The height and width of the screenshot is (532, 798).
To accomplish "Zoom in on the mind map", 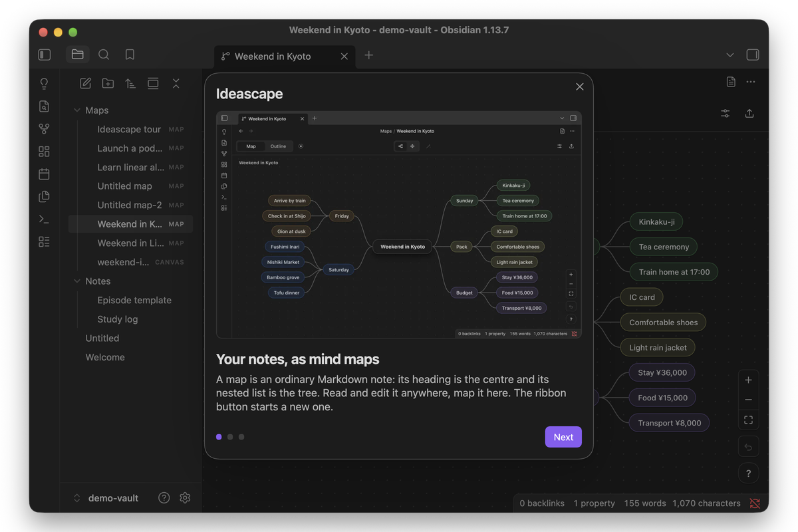I will (748, 380).
